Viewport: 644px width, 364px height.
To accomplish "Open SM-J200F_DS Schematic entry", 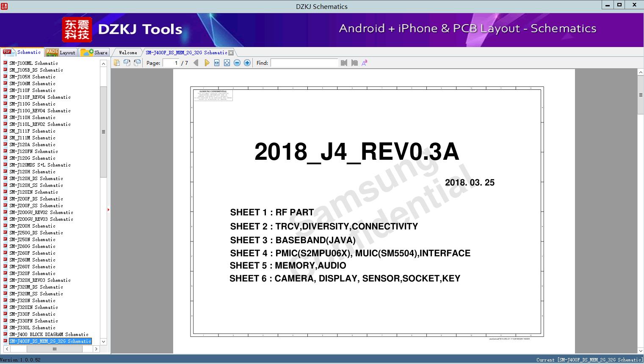I will click(x=36, y=199).
